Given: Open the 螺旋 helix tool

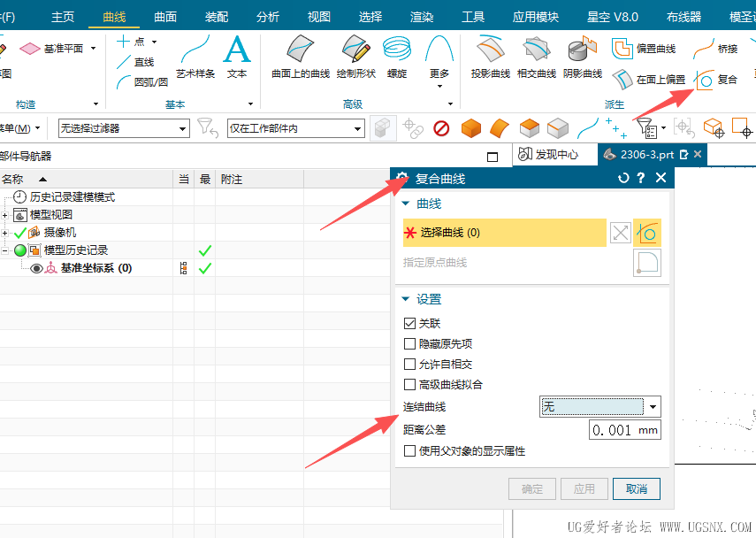Looking at the screenshot, I should [x=397, y=57].
